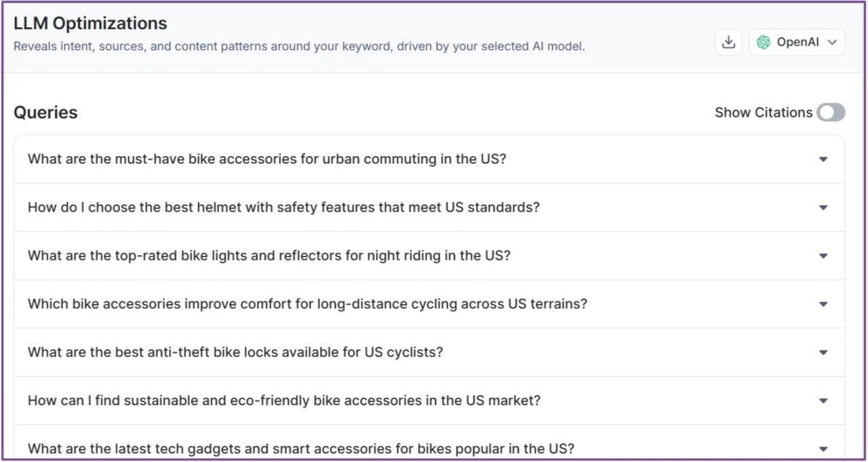The width and height of the screenshot is (868, 462).
Task: Click the arrow on the tech gadgets query
Action: click(x=823, y=448)
